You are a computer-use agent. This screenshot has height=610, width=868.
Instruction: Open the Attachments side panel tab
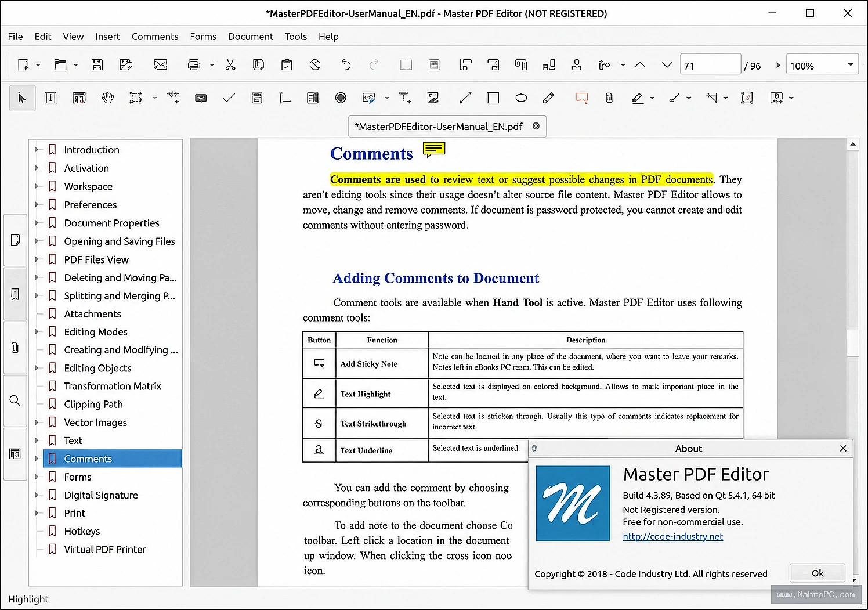tap(15, 348)
